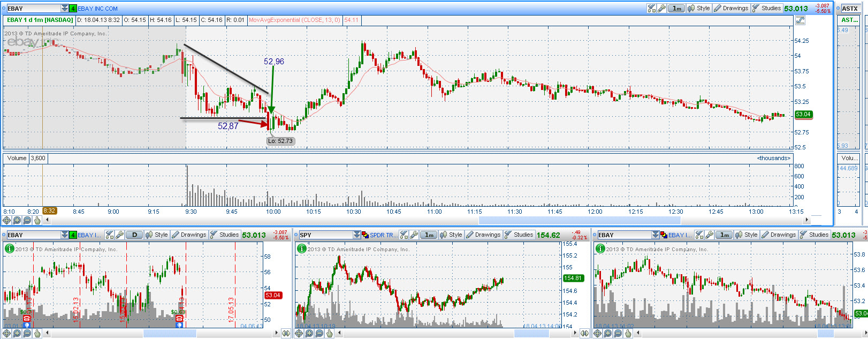
Task: Change 1m timeframe in bottom-right EBAY chart
Action: [724, 235]
